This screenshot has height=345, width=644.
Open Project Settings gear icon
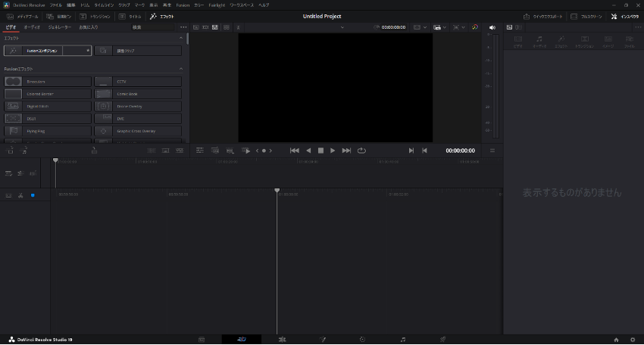633,340
